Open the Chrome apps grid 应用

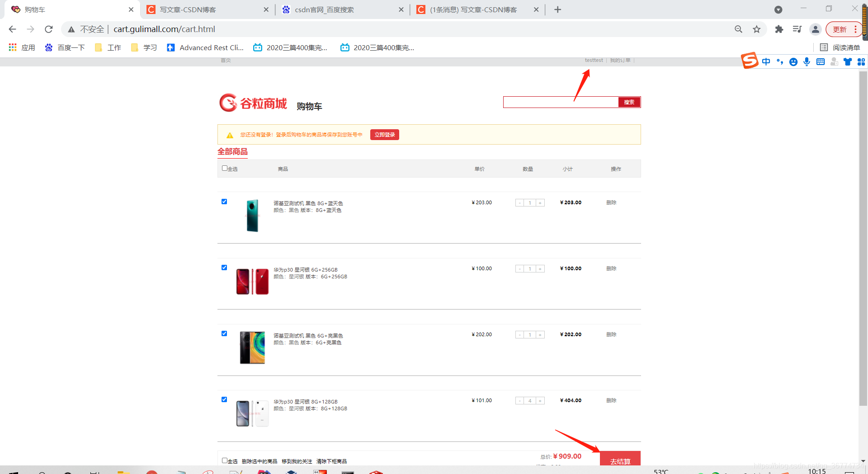tap(22, 47)
